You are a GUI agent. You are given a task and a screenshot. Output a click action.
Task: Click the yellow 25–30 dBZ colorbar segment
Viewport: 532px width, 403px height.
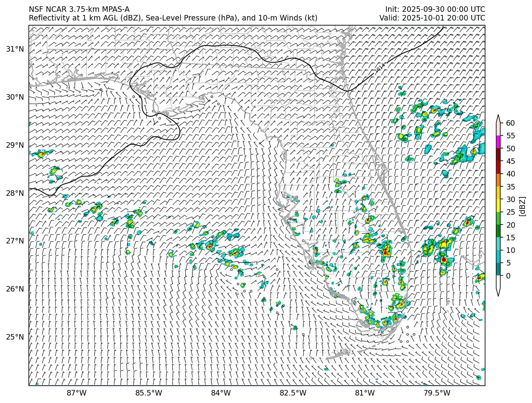(x=498, y=206)
